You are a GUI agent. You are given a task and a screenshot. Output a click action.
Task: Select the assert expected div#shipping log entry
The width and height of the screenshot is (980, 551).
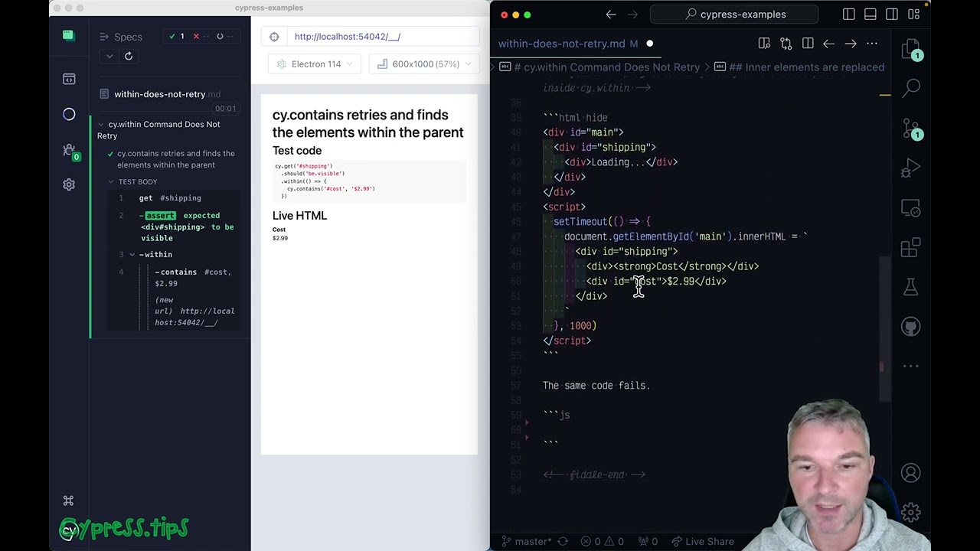click(x=177, y=227)
